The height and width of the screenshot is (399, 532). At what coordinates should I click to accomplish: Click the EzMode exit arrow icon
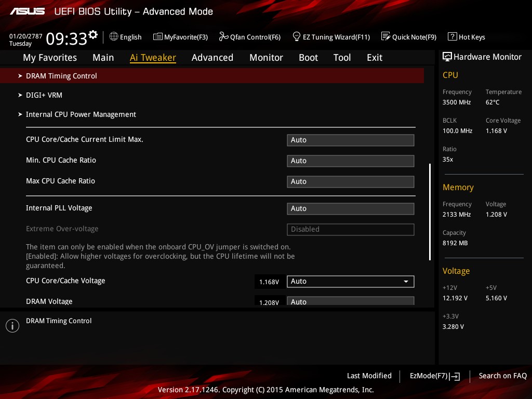[x=455, y=376]
